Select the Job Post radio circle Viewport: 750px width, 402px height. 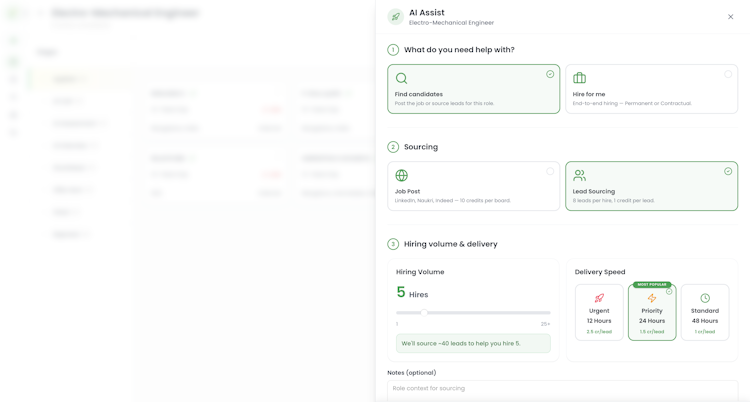[x=550, y=171]
